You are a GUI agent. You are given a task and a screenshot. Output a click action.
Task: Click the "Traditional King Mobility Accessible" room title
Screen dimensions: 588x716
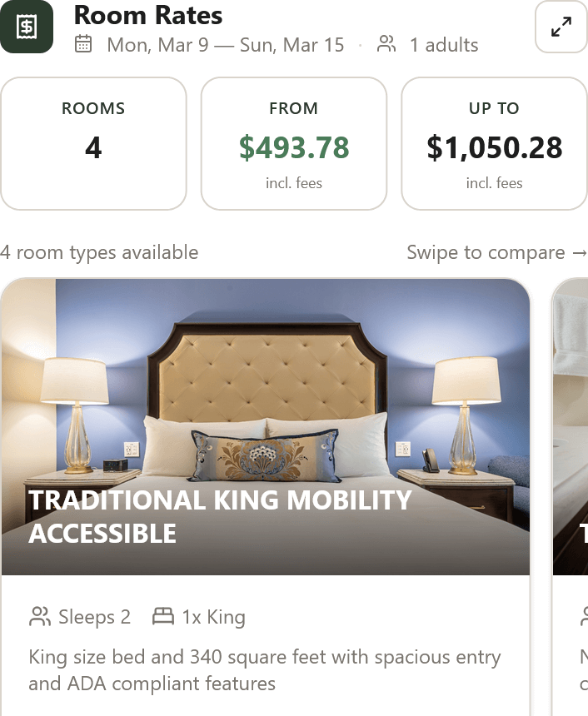point(220,516)
